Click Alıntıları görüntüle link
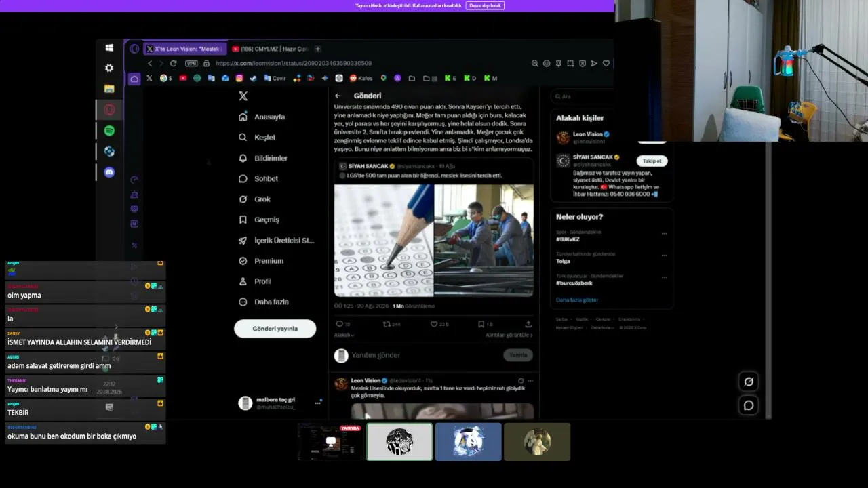 tap(509, 335)
